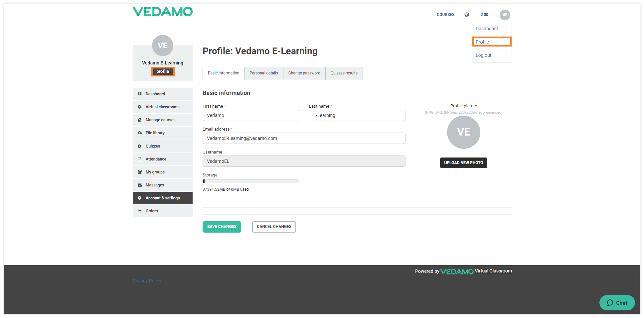Click the Attendance document icon
This screenshot has width=644, height=318.
(140, 159)
